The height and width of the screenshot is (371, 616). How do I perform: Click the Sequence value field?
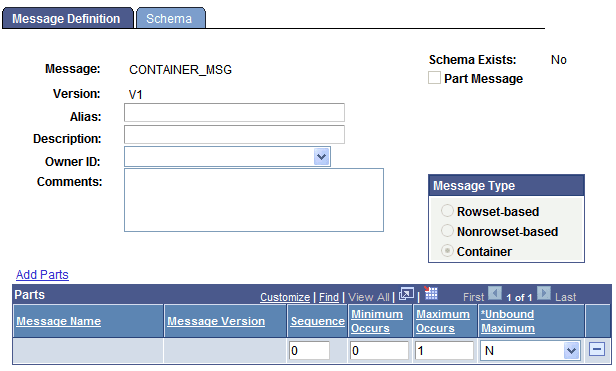pyautogui.click(x=310, y=350)
